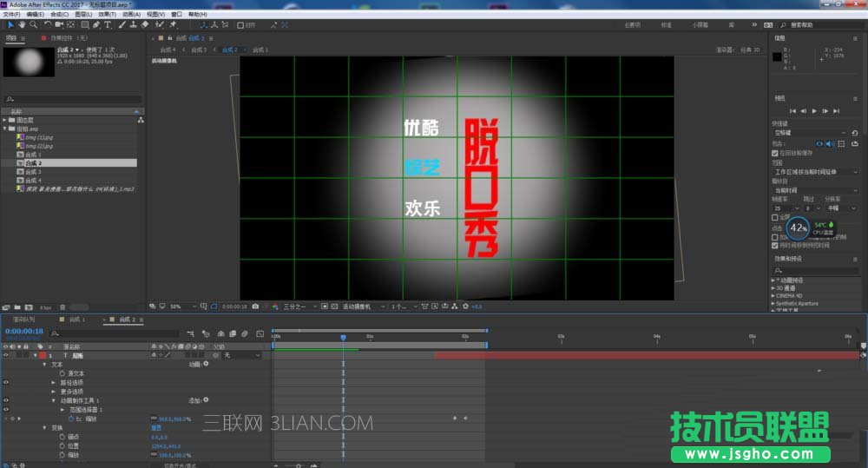Select the Eraser tool

(145, 25)
